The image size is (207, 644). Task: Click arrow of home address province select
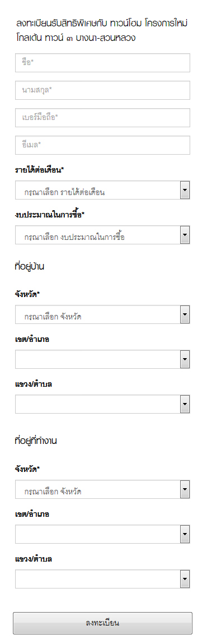coord(185,314)
